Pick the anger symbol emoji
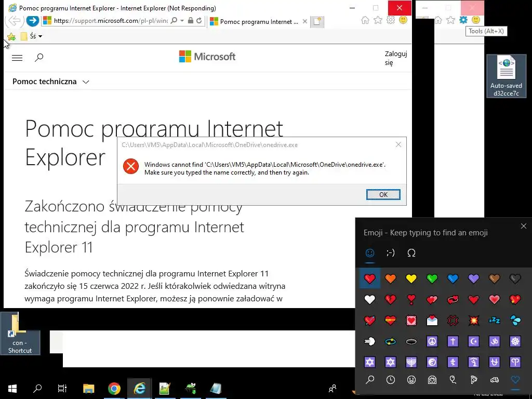532x399 pixels. click(453, 320)
